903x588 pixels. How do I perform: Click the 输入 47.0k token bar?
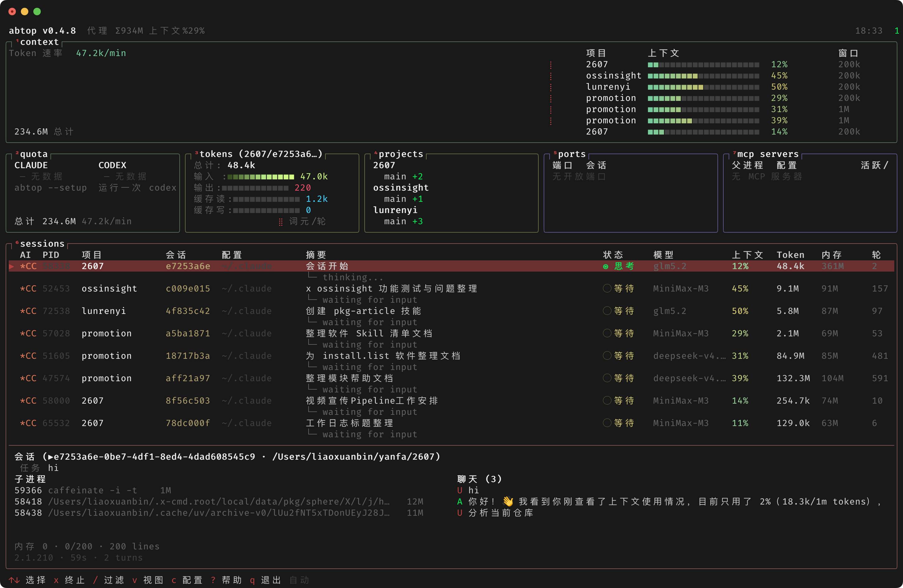click(x=261, y=177)
